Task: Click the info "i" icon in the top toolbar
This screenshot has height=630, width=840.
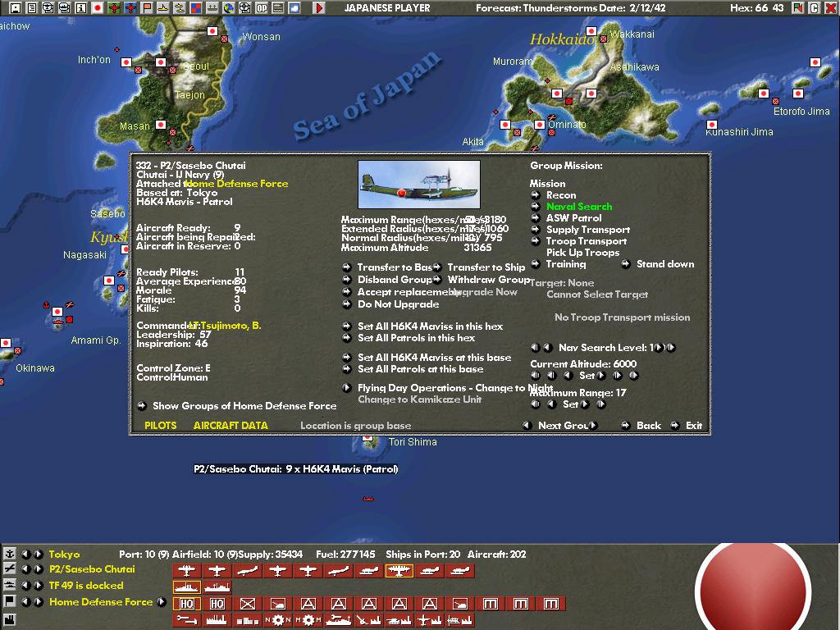Action: pos(81,8)
